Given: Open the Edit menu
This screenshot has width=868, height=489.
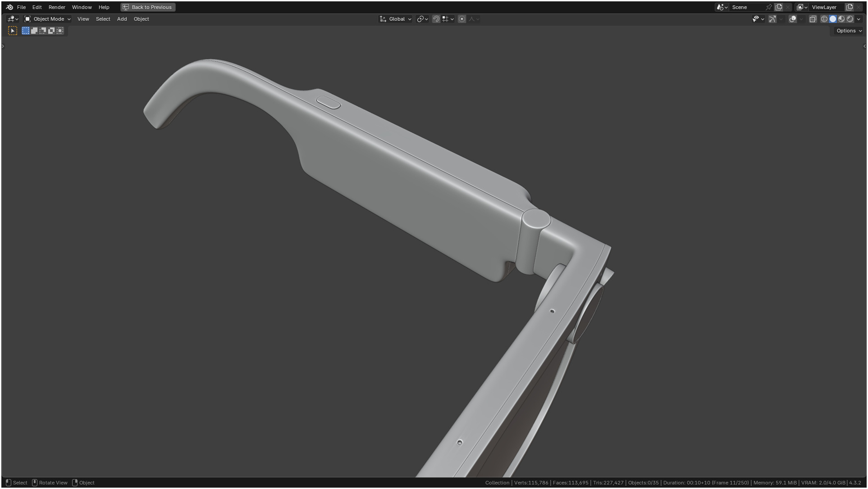Looking at the screenshot, I should point(37,7).
